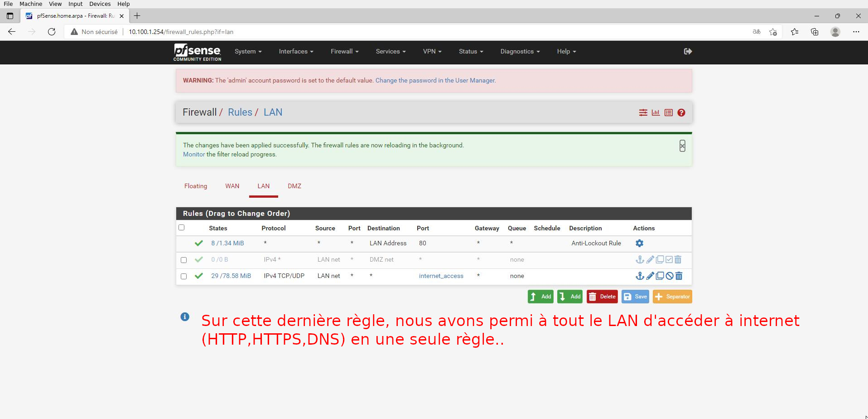The image size is (868, 419).
Task: Open the states summary chart icon
Action: (x=656, y=112)
